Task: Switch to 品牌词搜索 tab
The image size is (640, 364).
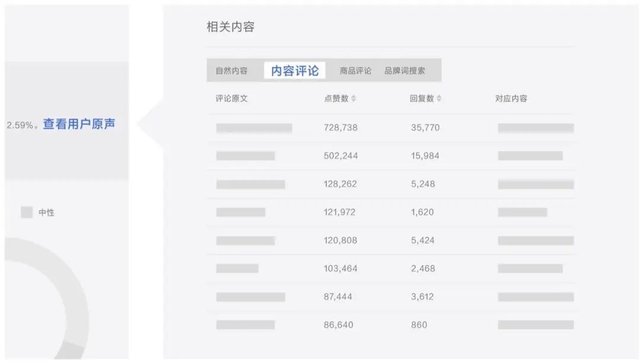Action: 405,70
